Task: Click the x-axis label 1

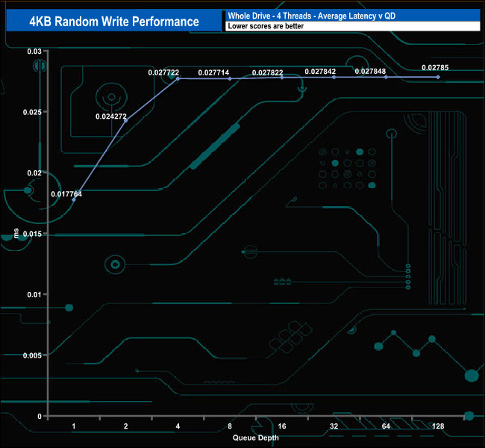Action: pyautogui.click(x=74, y=426)
